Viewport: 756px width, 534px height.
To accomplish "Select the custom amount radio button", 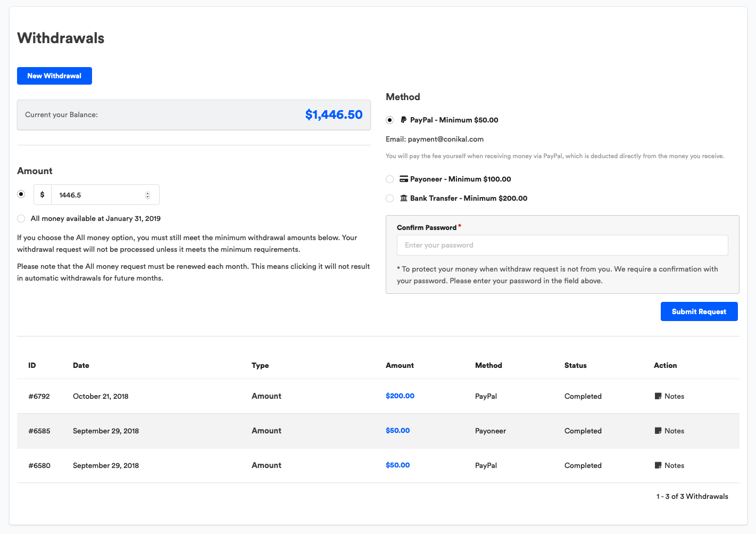I will click(x=21, y=194).
